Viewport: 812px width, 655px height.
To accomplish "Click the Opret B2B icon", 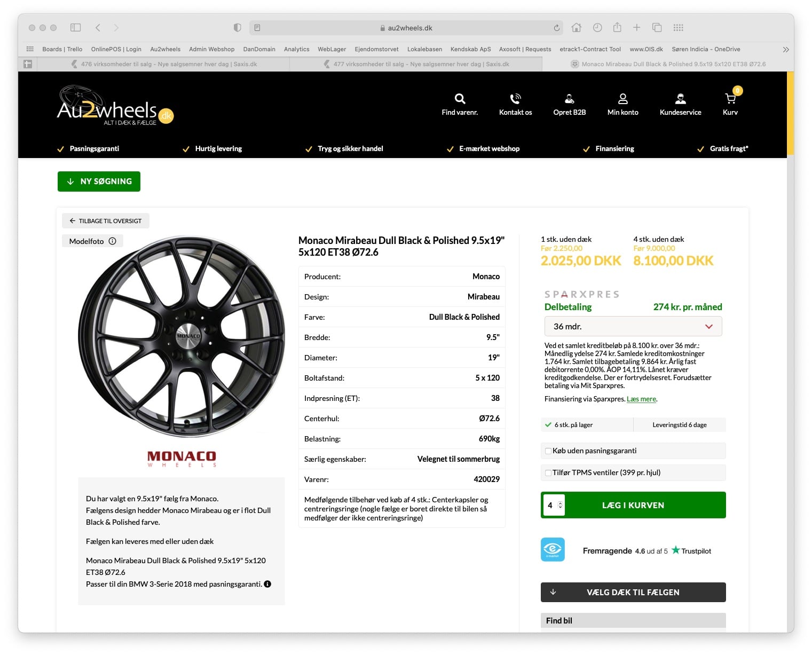I will point(569,99).
